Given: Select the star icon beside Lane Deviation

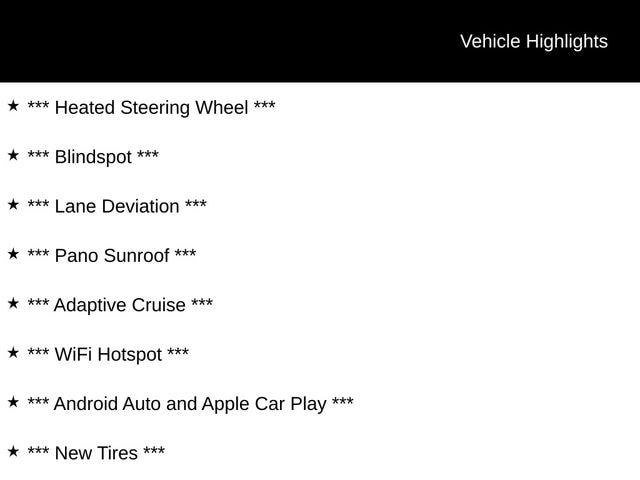Looking at the screenshot, I should click(x=13, y=204).
